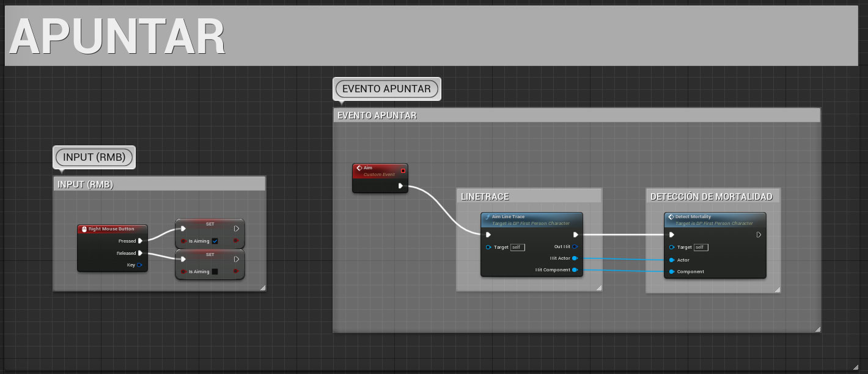Click the Component input pin on Detect Mortality

[x=672, y=271]
